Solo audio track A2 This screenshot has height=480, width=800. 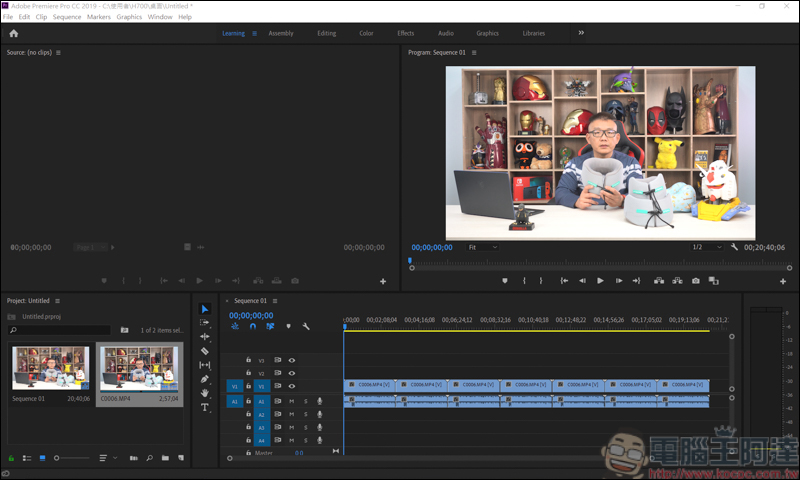point(305,414)
